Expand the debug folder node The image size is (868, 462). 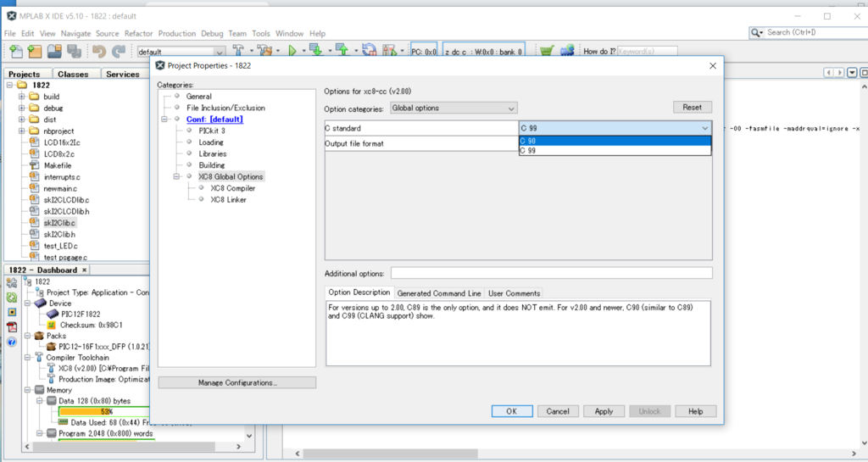pyautogui.click(x=21, y=108)
